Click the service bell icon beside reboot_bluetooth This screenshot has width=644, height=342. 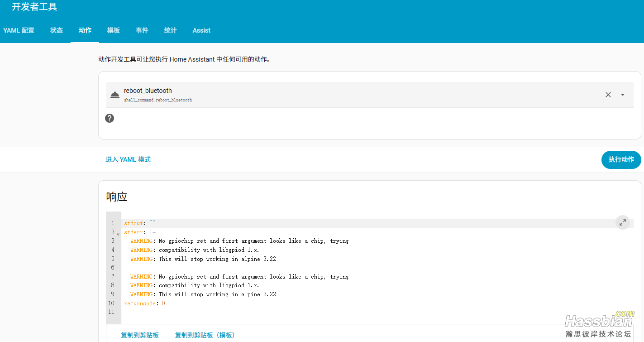(x=115, y=95)
